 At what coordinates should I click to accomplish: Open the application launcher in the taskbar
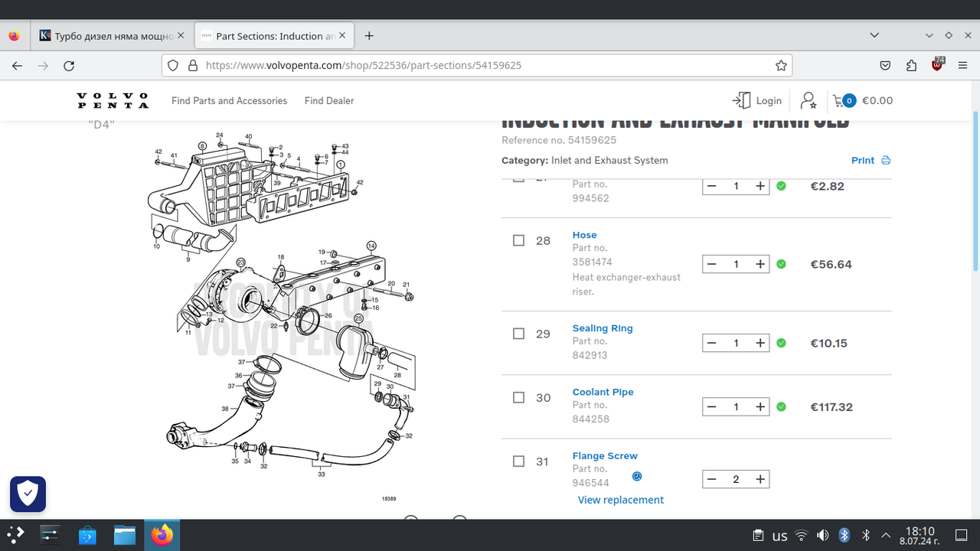[16, 535]
